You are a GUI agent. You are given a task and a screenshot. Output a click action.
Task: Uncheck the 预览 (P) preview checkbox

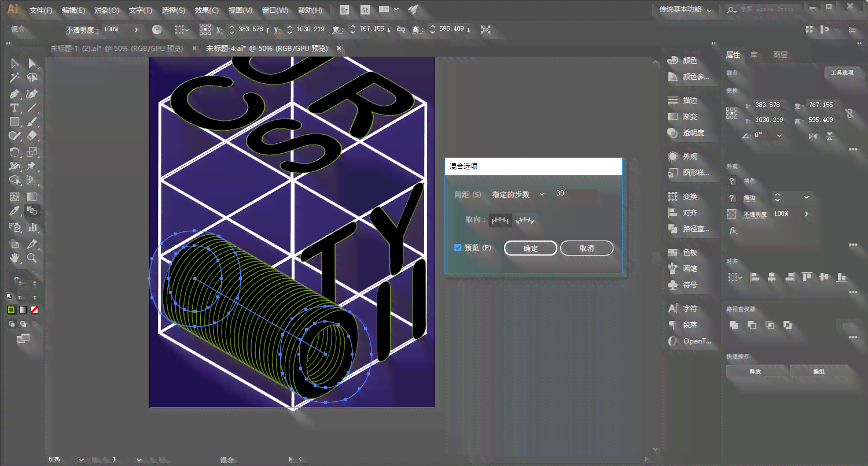458,247
